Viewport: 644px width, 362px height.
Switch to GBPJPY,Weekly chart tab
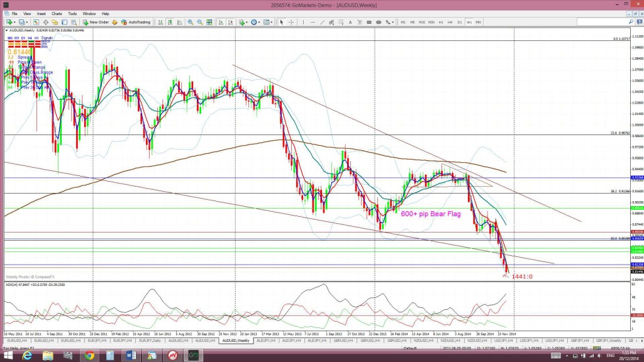coord(608,341)
